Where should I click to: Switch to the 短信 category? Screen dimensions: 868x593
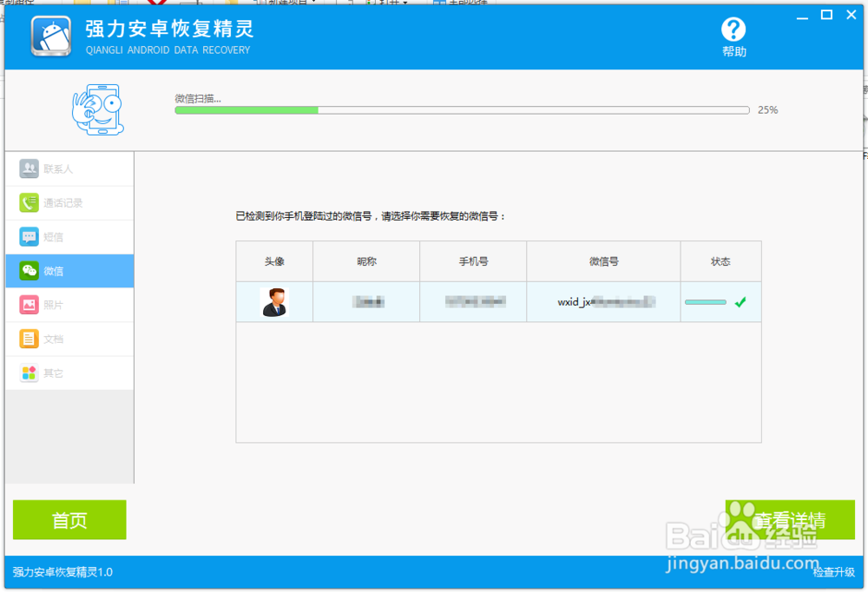coord(69,237)
